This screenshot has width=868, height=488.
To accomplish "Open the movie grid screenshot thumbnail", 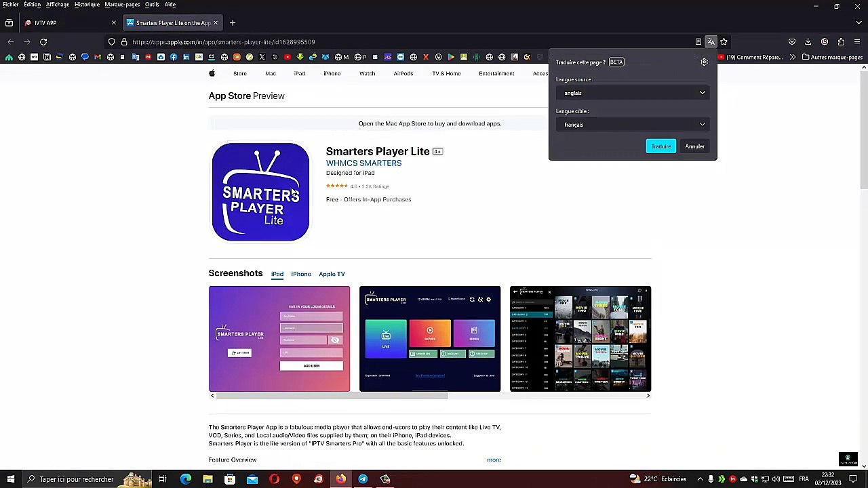I will pos(580,339).
